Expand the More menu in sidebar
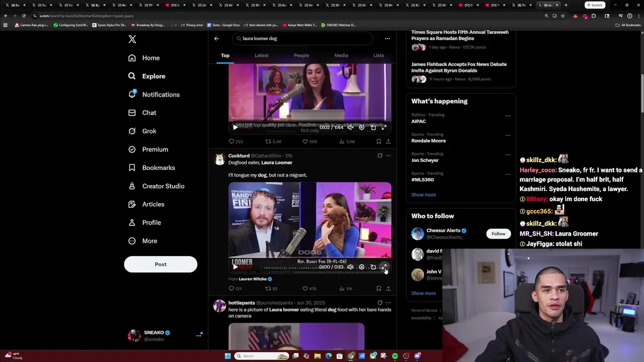 (142, 241)
